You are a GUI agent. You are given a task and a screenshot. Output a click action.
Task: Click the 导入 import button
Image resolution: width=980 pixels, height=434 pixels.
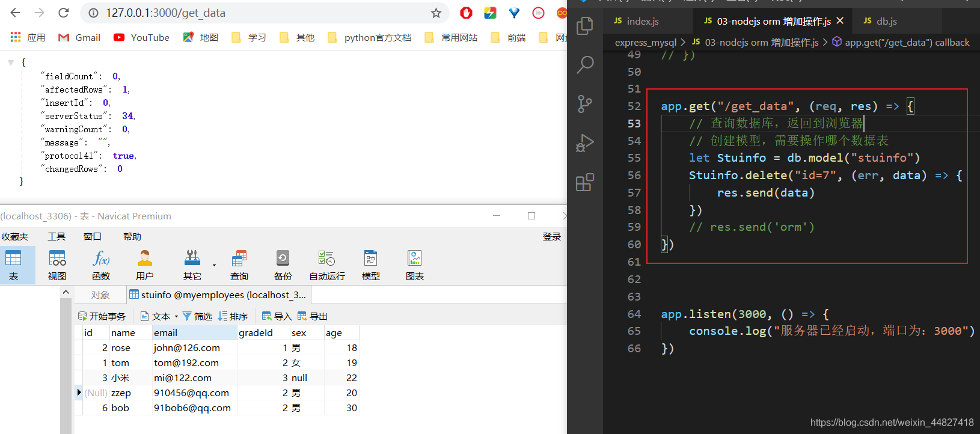click(x=277, y=316)
